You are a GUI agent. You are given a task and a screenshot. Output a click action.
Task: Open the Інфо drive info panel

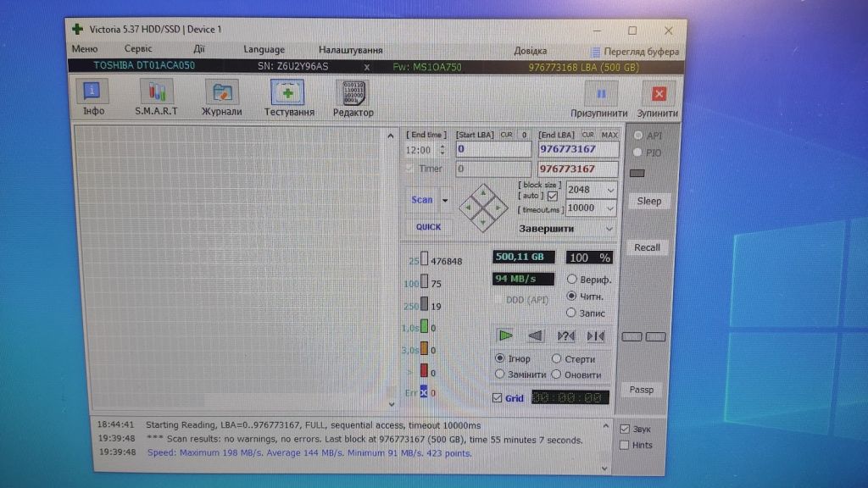point(92,98)
